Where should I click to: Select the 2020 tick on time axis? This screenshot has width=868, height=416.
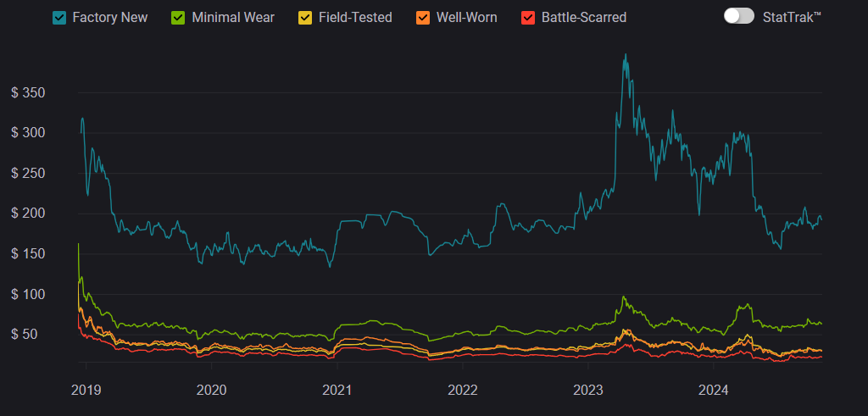(x=211, y=391)
